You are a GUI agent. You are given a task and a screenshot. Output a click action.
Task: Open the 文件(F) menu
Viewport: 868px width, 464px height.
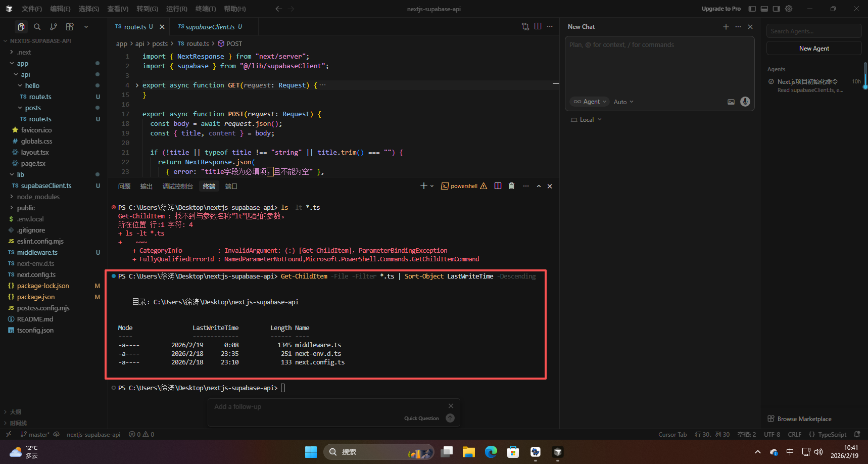click(x=32, y=9)
